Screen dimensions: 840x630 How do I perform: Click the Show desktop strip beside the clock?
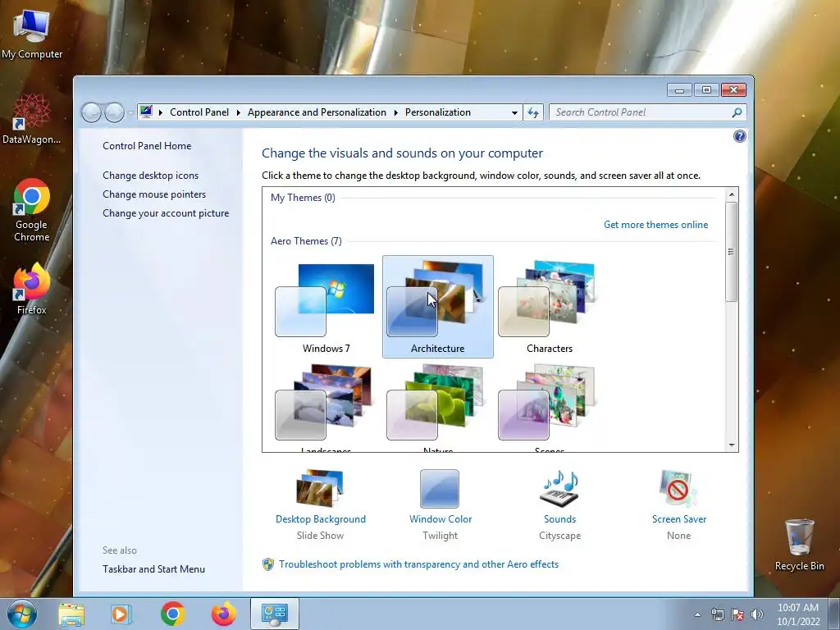tap(833, 614)
